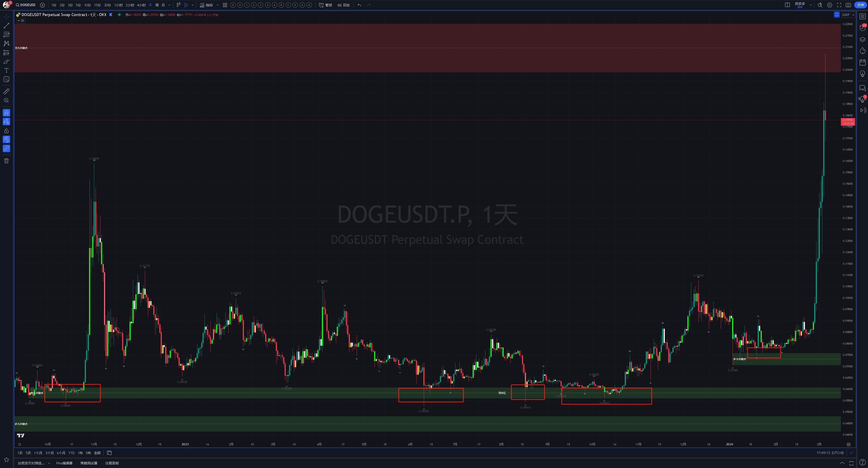Select the trend line drawing tool
This screenshot has height=468, width=868.
click(6, 26)
